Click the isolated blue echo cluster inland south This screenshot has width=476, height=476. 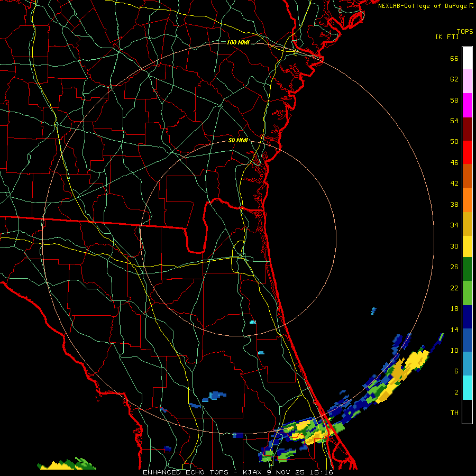tap(215, 396)
